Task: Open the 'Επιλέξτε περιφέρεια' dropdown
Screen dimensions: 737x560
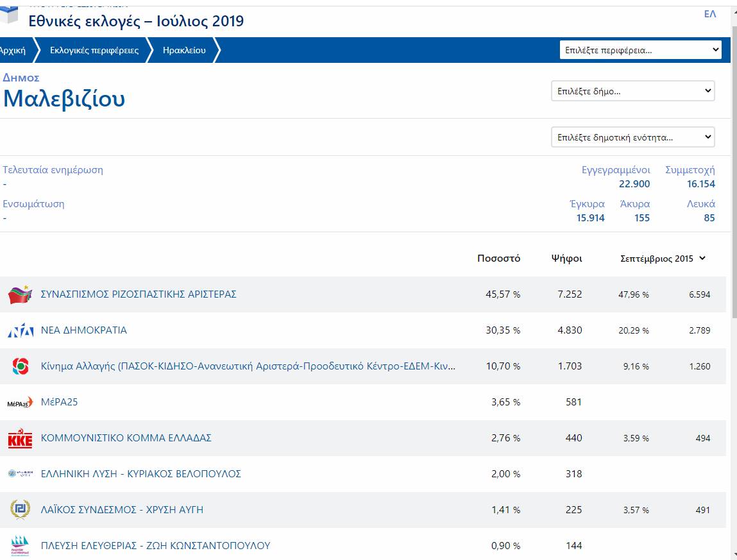Action: (640, 50)
